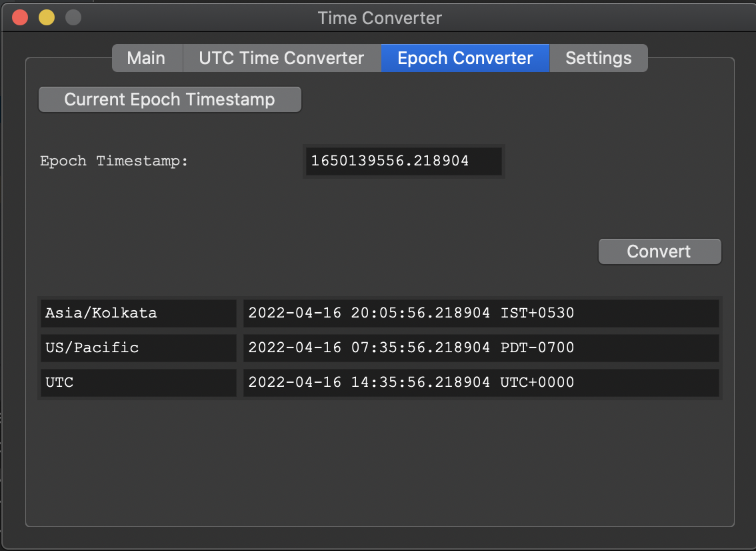Switch to the Main tab
The width and height of the screenshot is (756, 551).
click(x=146, y=58)
